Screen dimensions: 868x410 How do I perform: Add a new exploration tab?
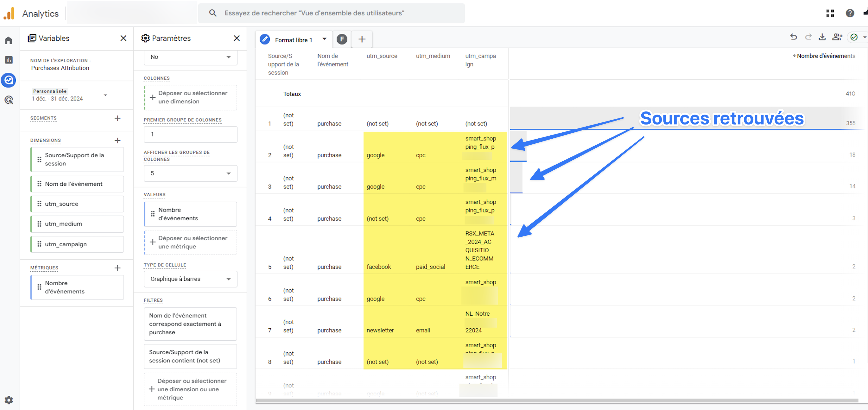(362, 39)
